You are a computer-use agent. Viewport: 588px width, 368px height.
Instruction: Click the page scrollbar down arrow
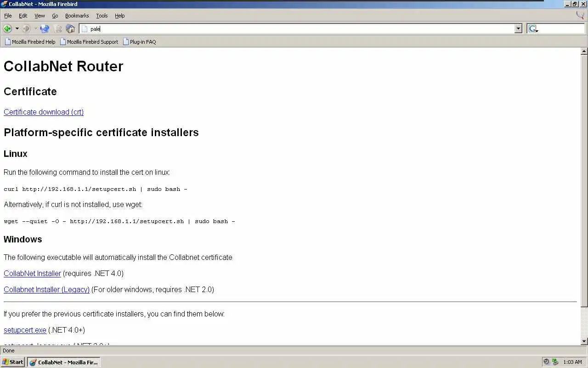(584, 341)
